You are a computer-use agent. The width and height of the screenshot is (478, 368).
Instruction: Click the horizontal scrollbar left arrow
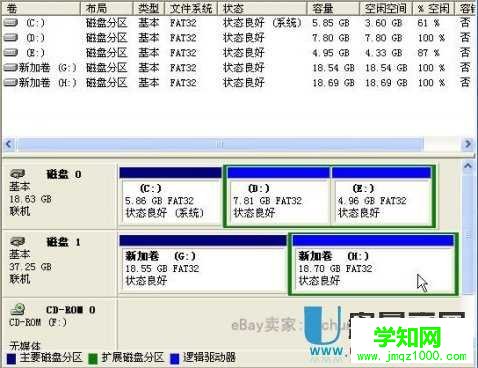click(x=9, y=144)
